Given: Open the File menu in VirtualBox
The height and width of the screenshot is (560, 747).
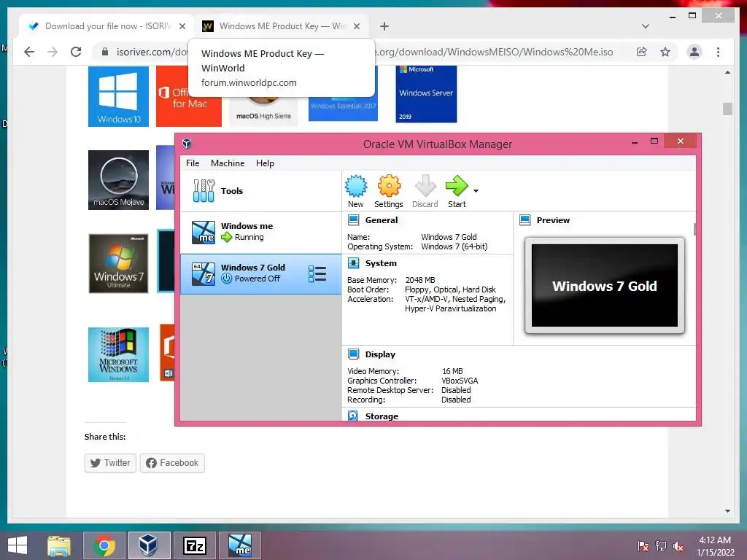Looking at the screenshot, I should pyautogui.click(x=193, y=163).
